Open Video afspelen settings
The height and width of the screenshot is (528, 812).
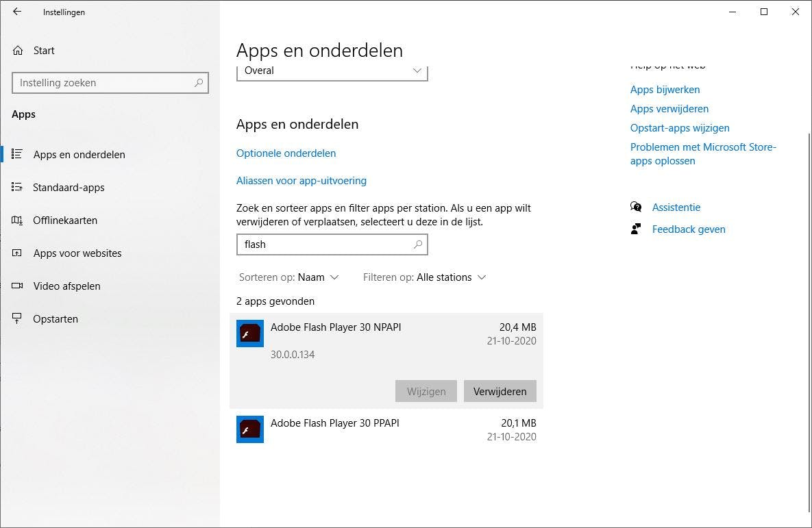[x=110, y=286]
